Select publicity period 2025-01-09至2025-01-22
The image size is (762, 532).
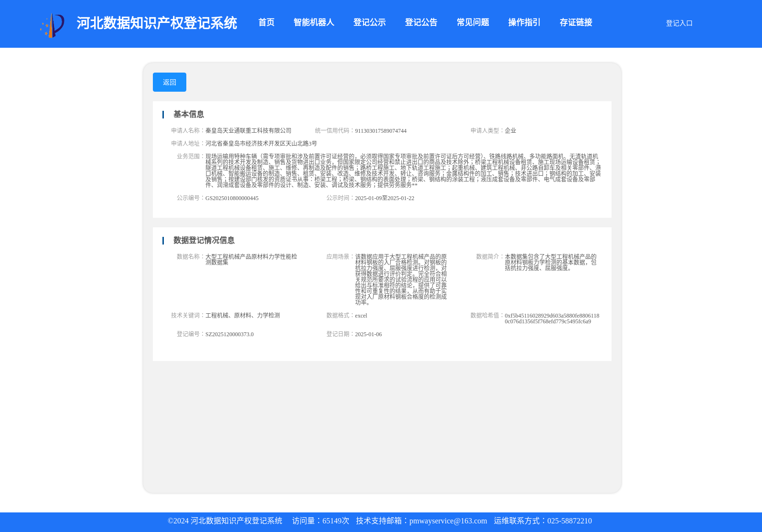(x=385, y=198)
